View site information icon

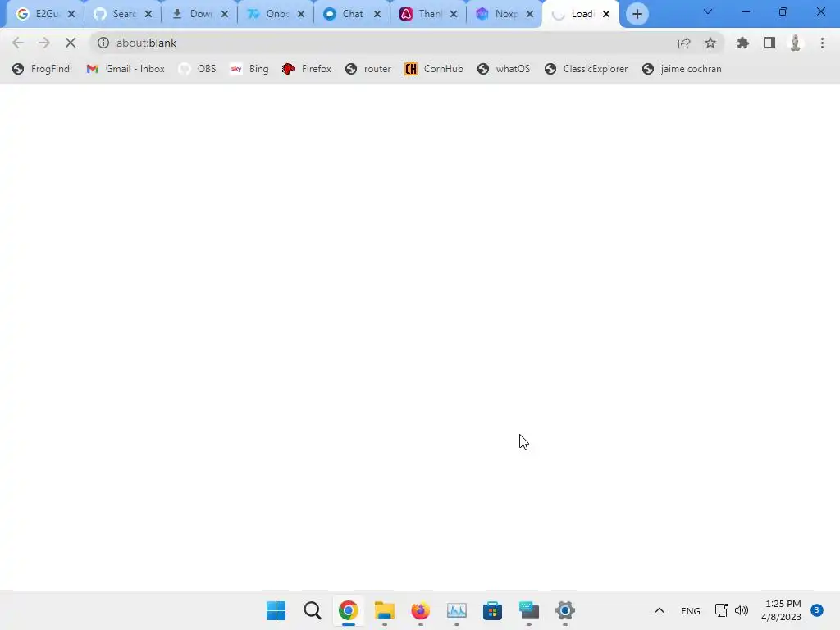click(103, 43)
